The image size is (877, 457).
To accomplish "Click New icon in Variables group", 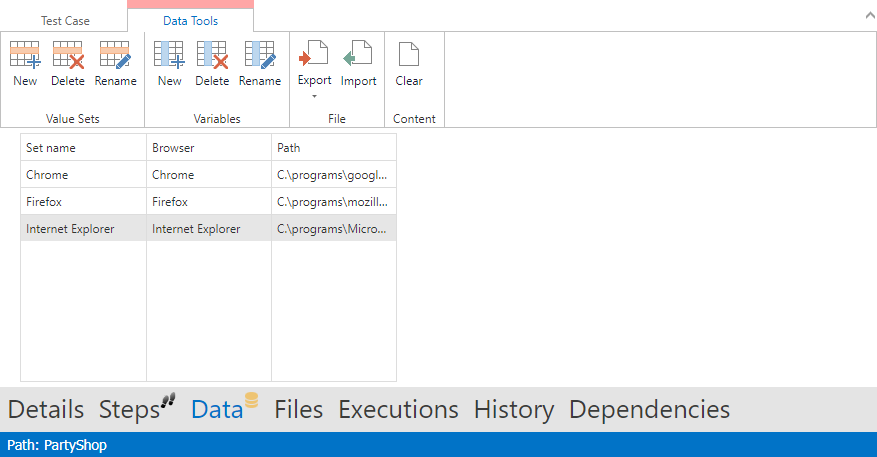I will click(x=169, y=55).
